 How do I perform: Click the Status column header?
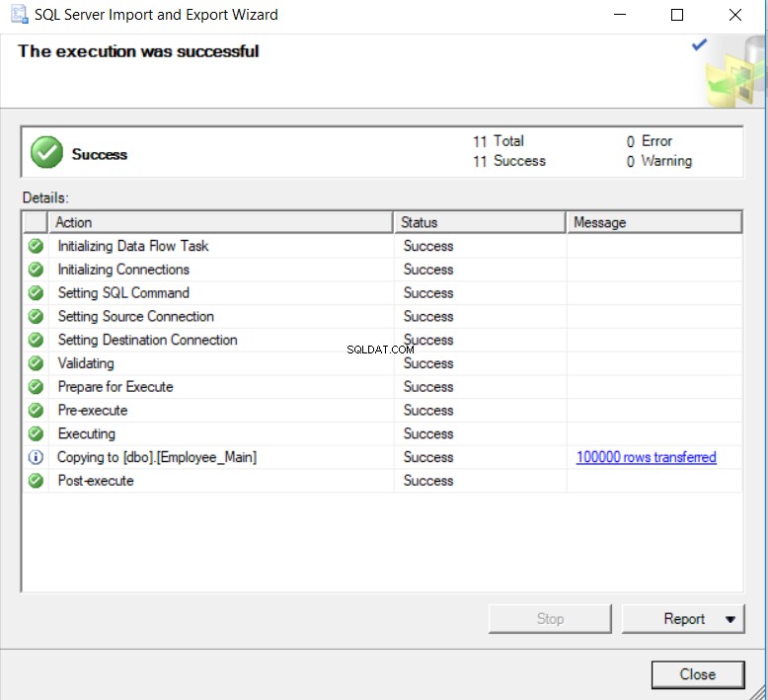coord(480,222)
